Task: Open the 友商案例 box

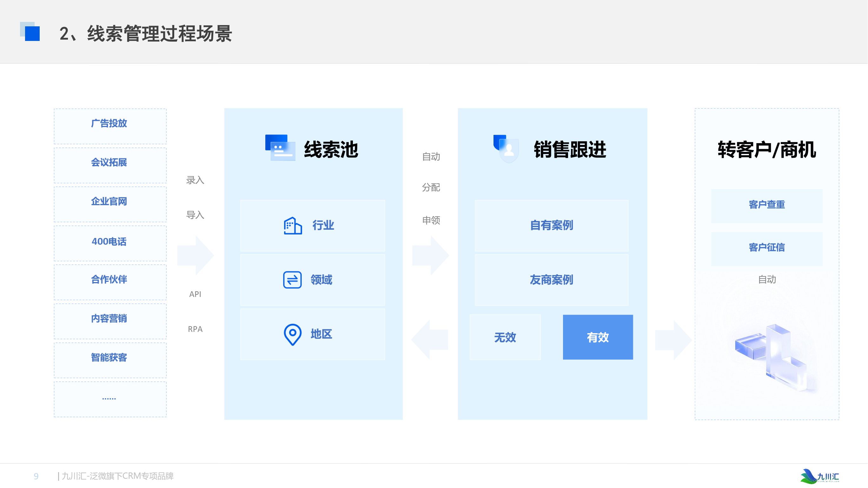Action: [552, 280]
